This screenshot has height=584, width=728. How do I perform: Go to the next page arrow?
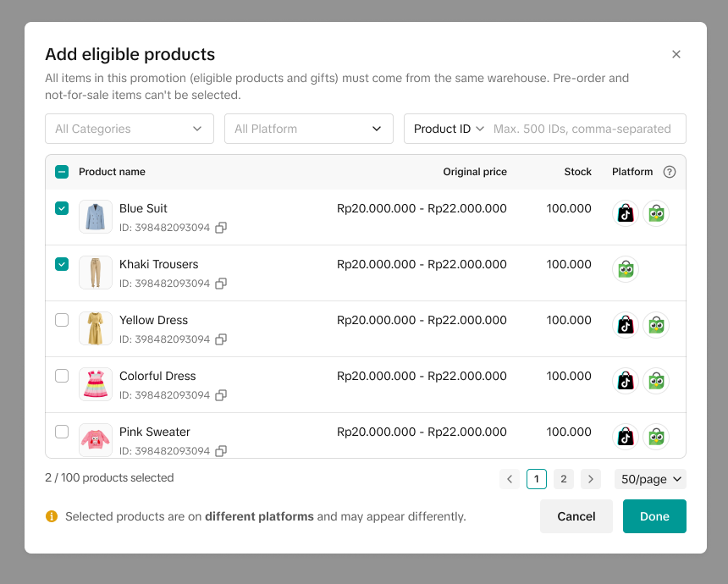pos(591,479)
